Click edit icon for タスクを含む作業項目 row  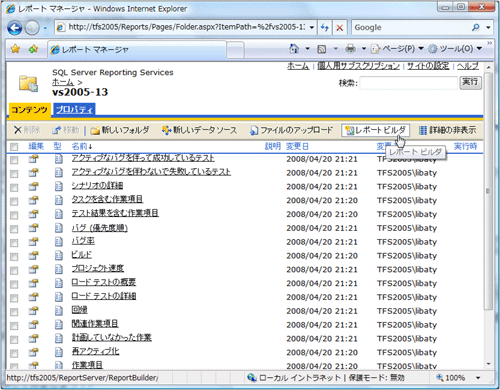click(x=33, y=200)
